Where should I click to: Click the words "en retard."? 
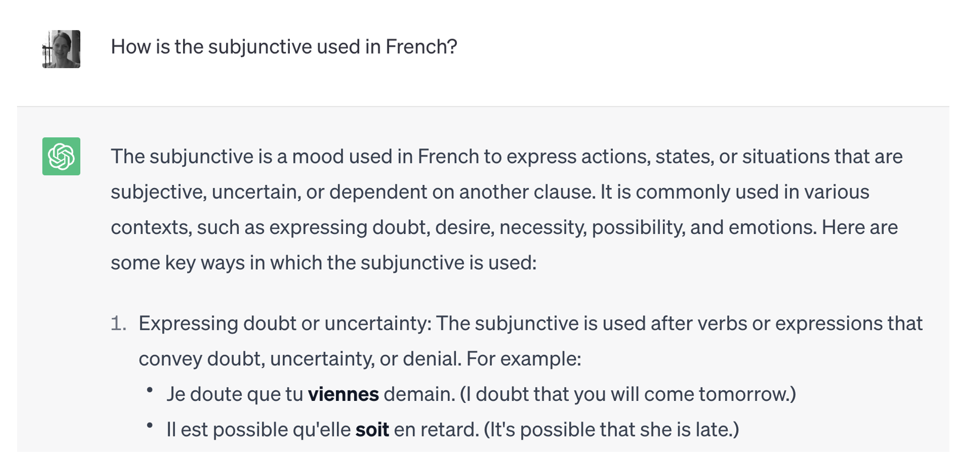coord(436,429)
